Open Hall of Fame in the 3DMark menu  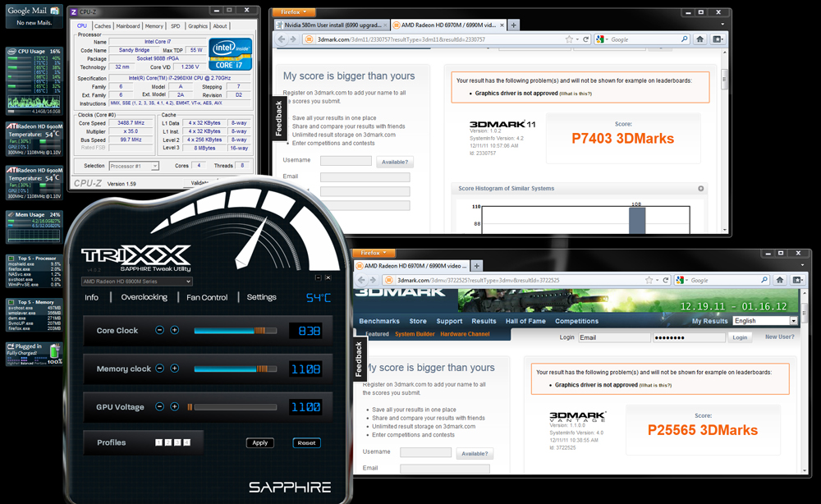(x=525, y=321)
